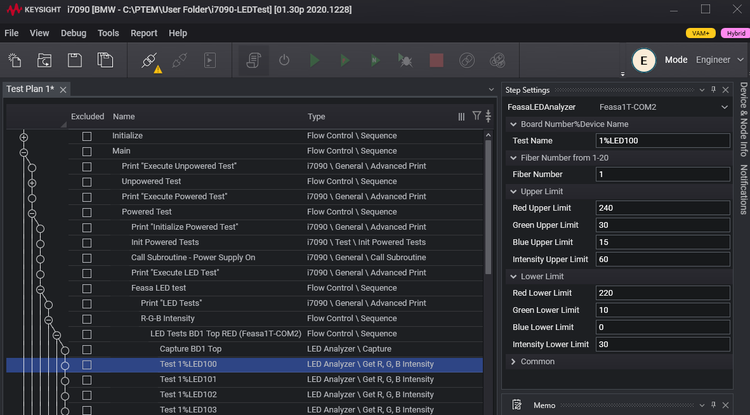Toggle Excluded checkbox for Powered Test

(x=87, y=212)
